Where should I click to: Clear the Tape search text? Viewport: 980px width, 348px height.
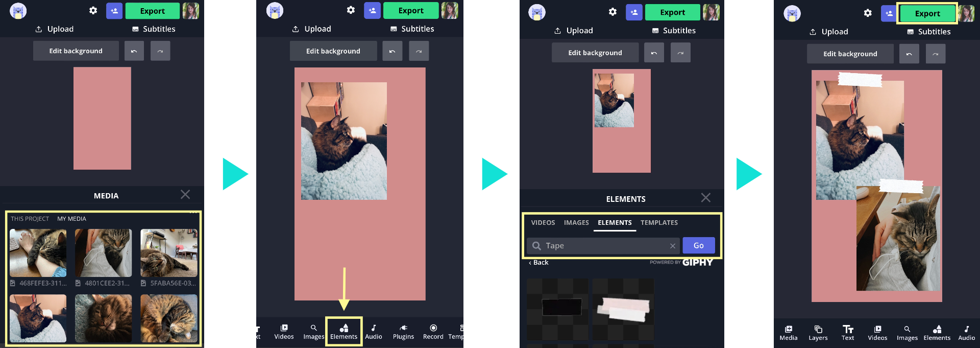click(x=673, y=246)
